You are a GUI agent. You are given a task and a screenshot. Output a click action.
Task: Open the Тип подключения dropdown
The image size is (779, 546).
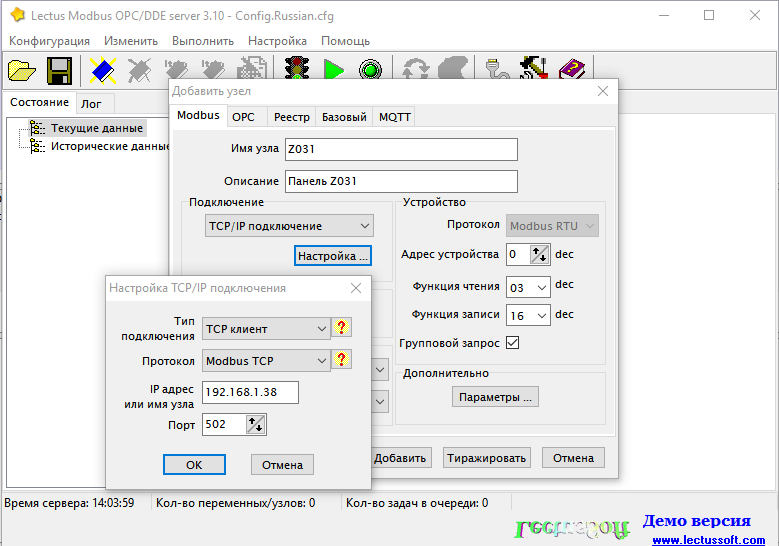[321, 328]
